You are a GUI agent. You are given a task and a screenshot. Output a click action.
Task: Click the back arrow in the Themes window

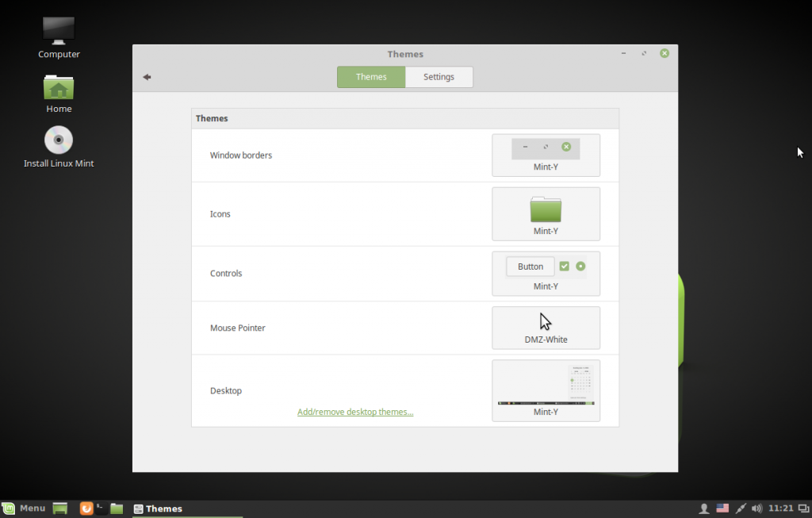pyautogui.click(x=147, y=77)
